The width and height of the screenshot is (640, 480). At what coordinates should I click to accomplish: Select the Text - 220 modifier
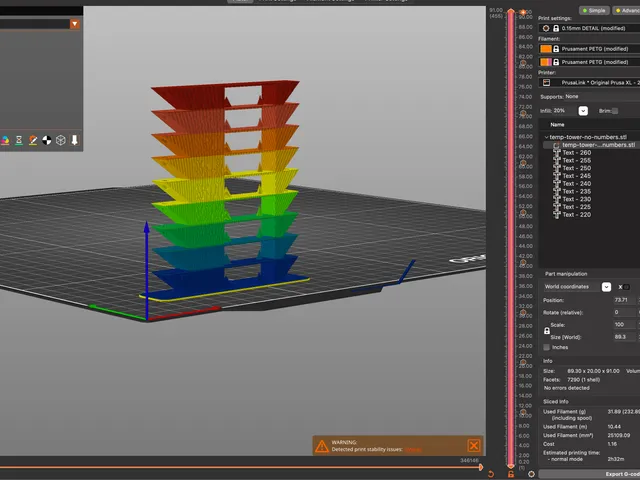[576, 215]
